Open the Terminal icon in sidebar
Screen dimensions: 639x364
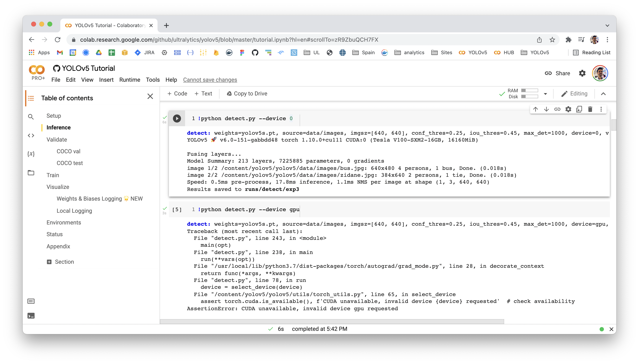coord(31,316)
